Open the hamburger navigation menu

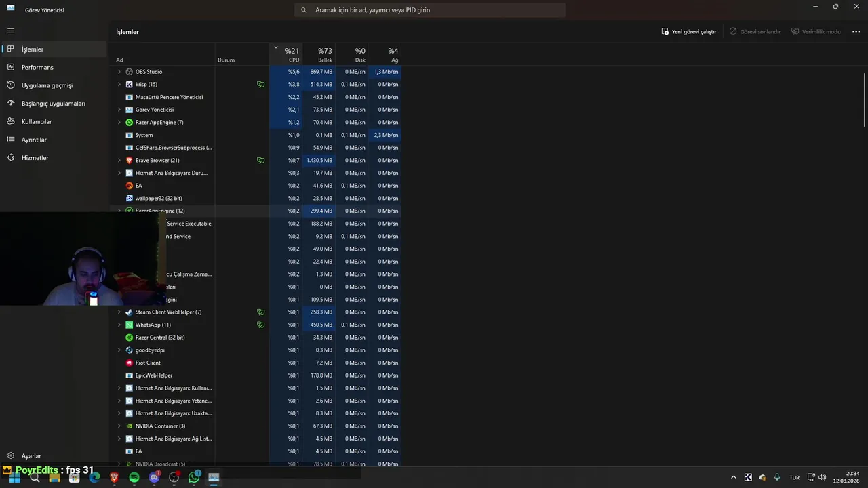11,30
